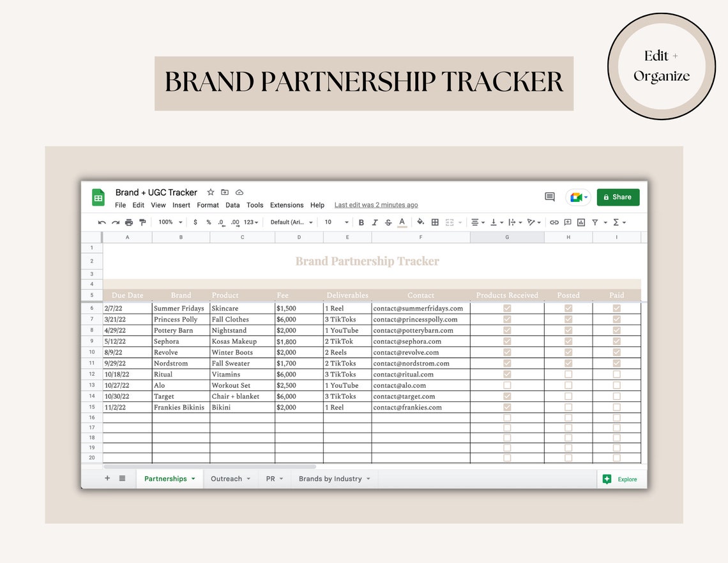Open the zoom level dropdown
The image size is (728, 563).
(169, 222)
